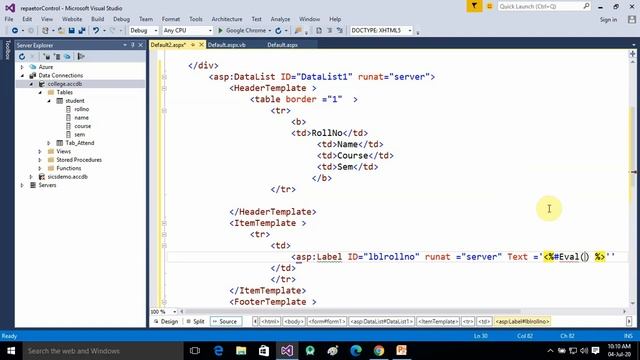The image size is (640, 360).
Task: Open the notifications filter flag icon
Action: pyautogui.click(x=474, y=6)
